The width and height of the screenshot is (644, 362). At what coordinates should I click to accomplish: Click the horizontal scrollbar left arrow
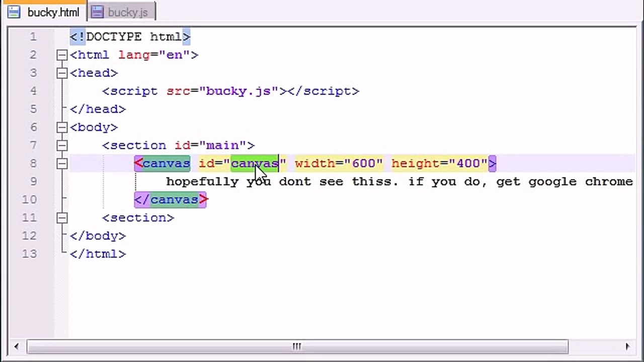pyautogui.click(x=17, y=346)
